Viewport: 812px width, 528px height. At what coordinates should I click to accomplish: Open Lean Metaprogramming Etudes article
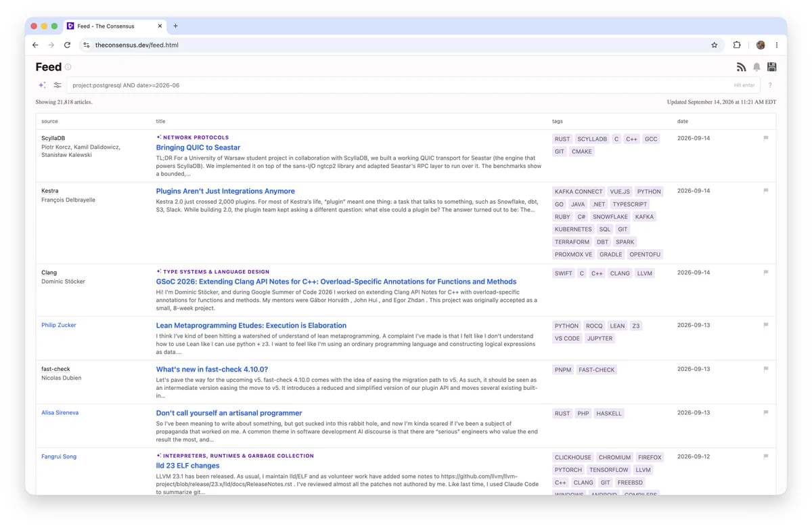pyautogui.click(x=251, y=326)
